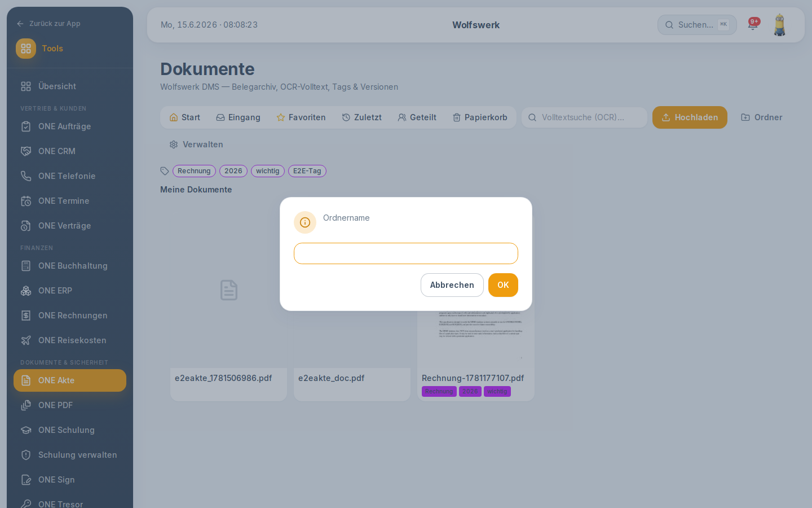Image resolution: width=812 pixels, height=508 pixels.
Task: Switch to the Geteilt tab
Action: [x=417, y=117]
